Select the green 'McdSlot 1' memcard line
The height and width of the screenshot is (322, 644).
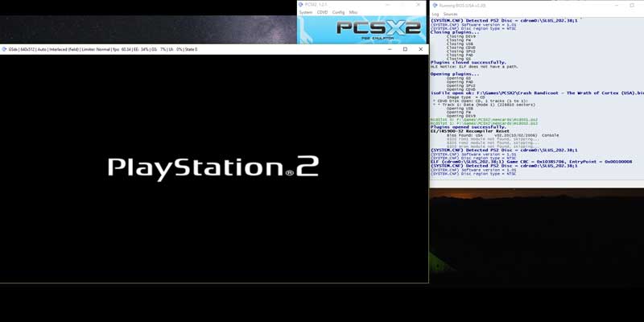coord(484,123)
